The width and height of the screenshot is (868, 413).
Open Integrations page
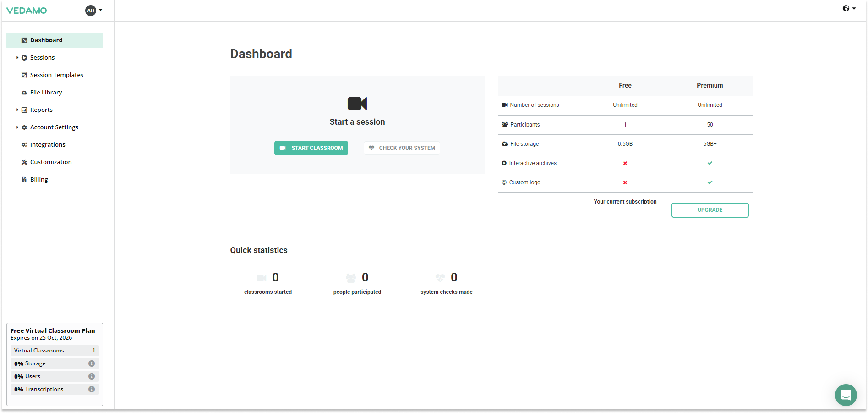click(x=48, y=145)
